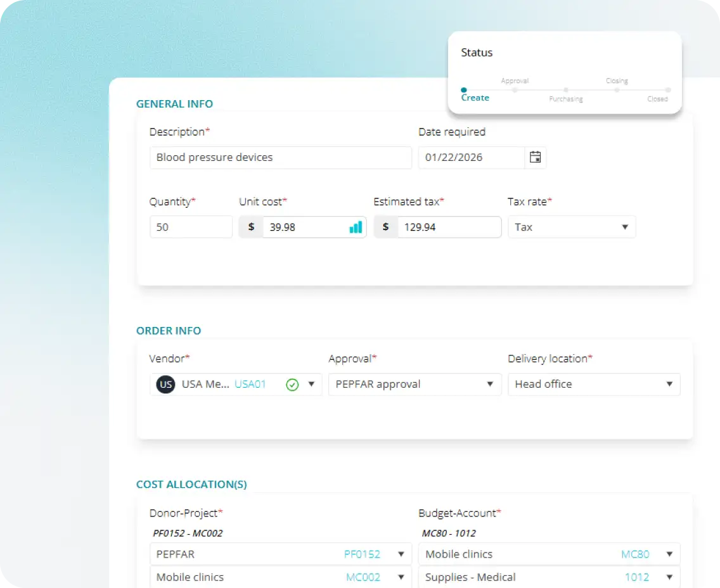The image size is (720, 588).
Task: Click the Tax rate field label
Action: point(529,202)
